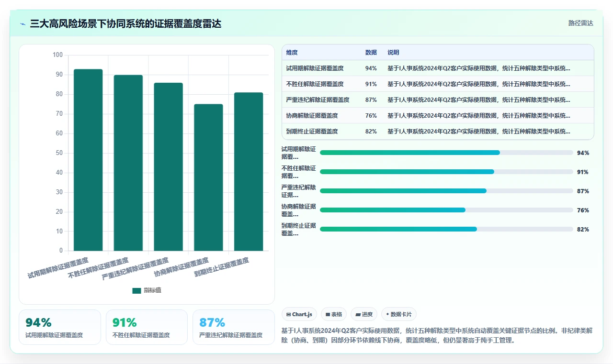The width and height of the screenshot is (613, 364).
Task: Click the Chart.js tag chip
Action: [x=299, y=314]
